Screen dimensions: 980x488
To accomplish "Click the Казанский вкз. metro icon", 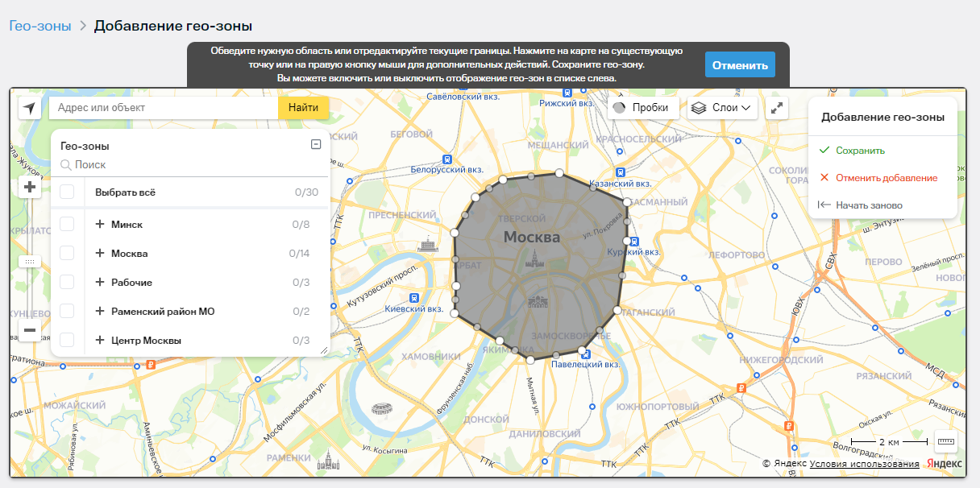I will coord(620,172).
